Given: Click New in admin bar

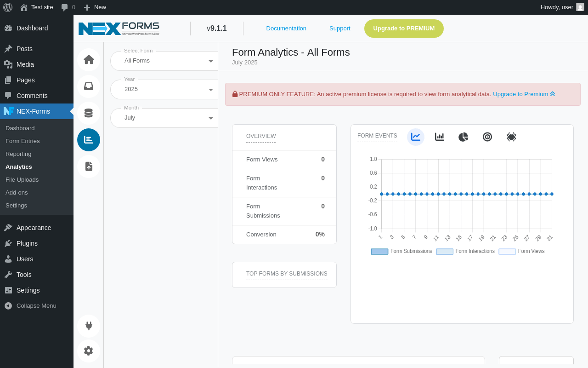Looking at the screenshot, I should click(95, 7).
